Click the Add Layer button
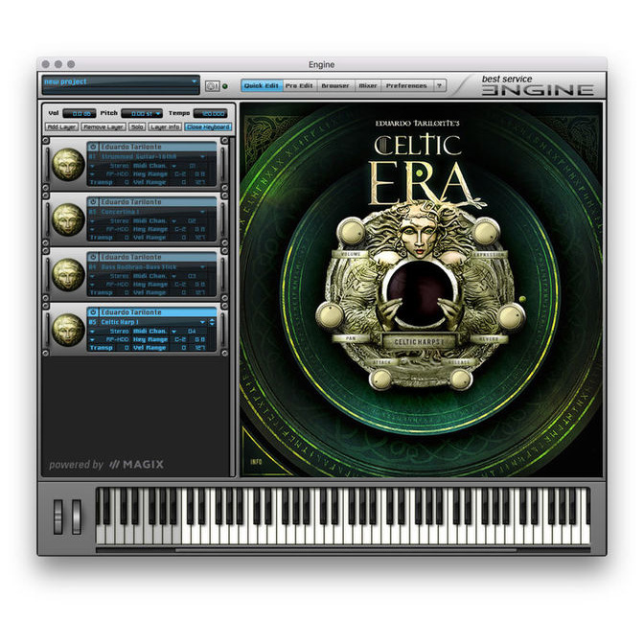644x644 pixels. tap(61, 126)
